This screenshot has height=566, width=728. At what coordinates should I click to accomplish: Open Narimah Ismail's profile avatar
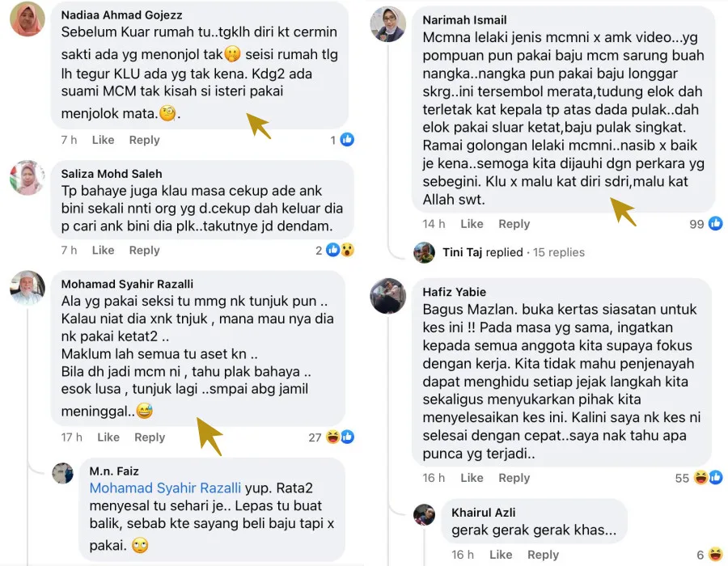pyautogui.click(x=387, y=24)
